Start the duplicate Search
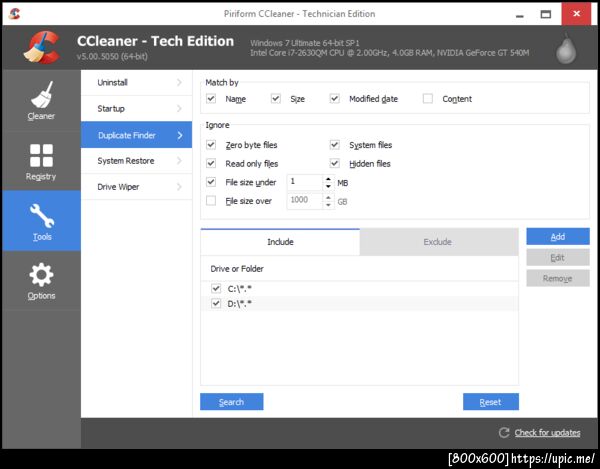Viewport: 600px width, 469px height. [232, 402]
